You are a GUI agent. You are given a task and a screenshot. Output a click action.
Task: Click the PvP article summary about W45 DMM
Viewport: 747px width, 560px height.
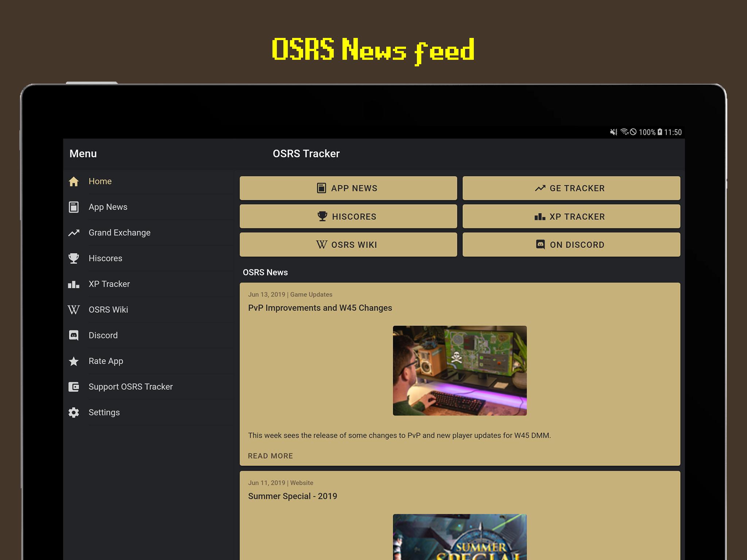[x=399, y=435]
